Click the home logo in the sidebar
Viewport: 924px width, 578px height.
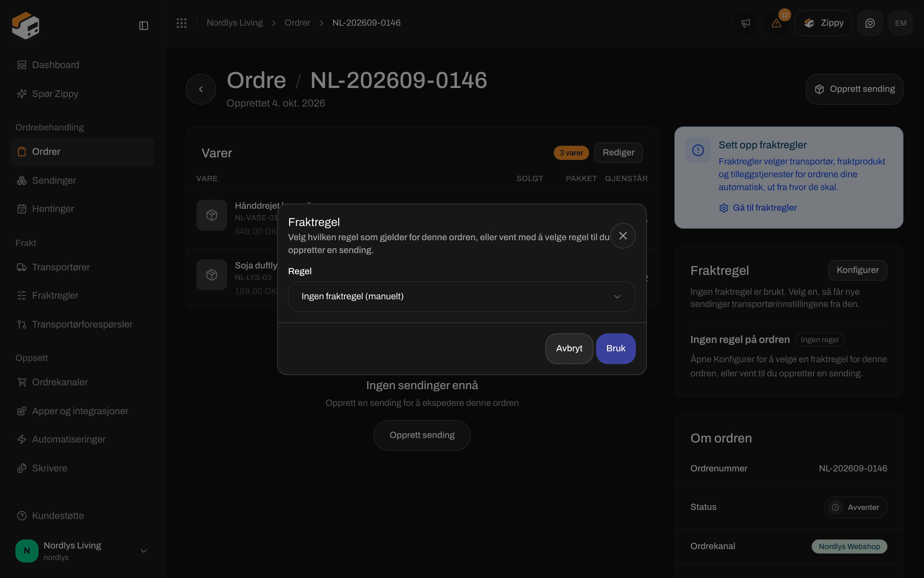(x=26, y=26)
